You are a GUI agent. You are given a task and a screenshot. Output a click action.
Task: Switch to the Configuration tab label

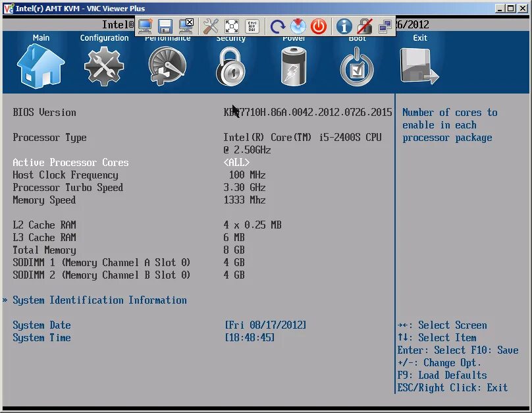(104, 38)
